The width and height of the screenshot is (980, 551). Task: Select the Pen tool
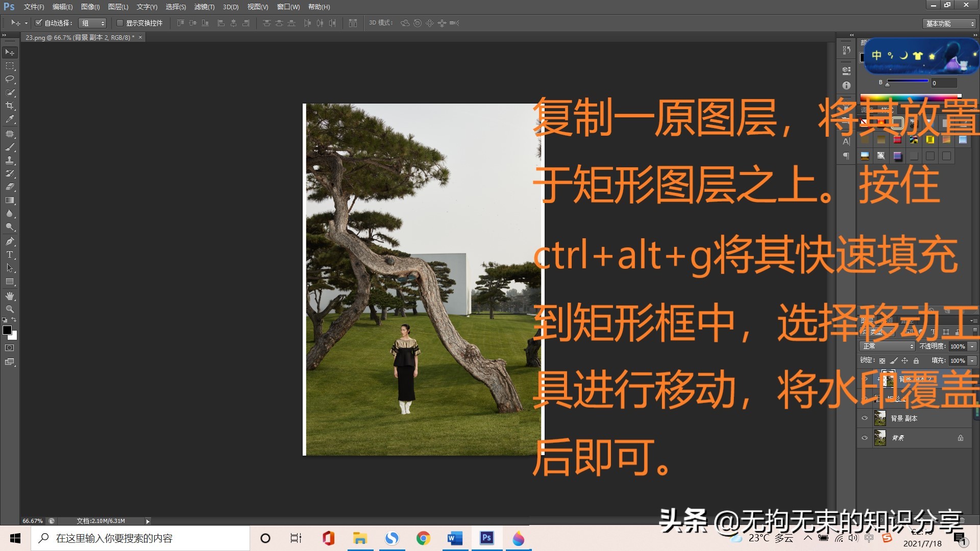[x=9, y=242]
